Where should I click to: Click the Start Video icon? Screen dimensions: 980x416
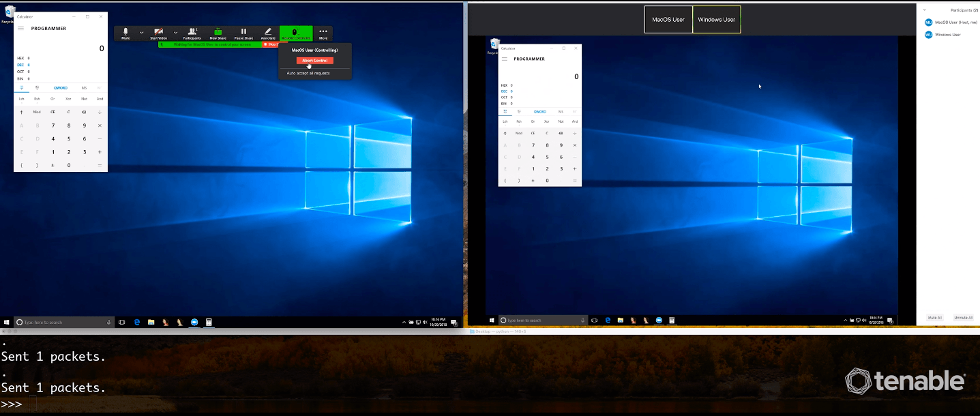pos(158,33)
